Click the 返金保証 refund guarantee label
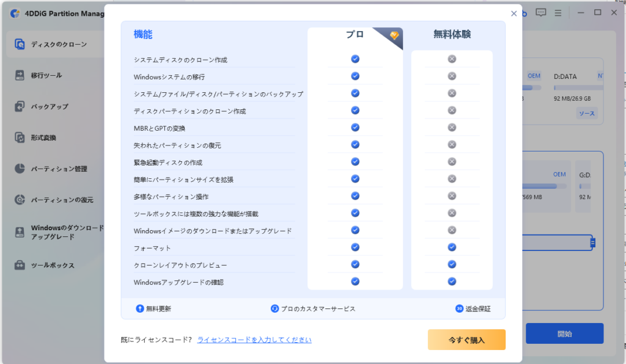The width and height of the screenshot is (626, 364). pyautogui.click(x=478, y=309)
